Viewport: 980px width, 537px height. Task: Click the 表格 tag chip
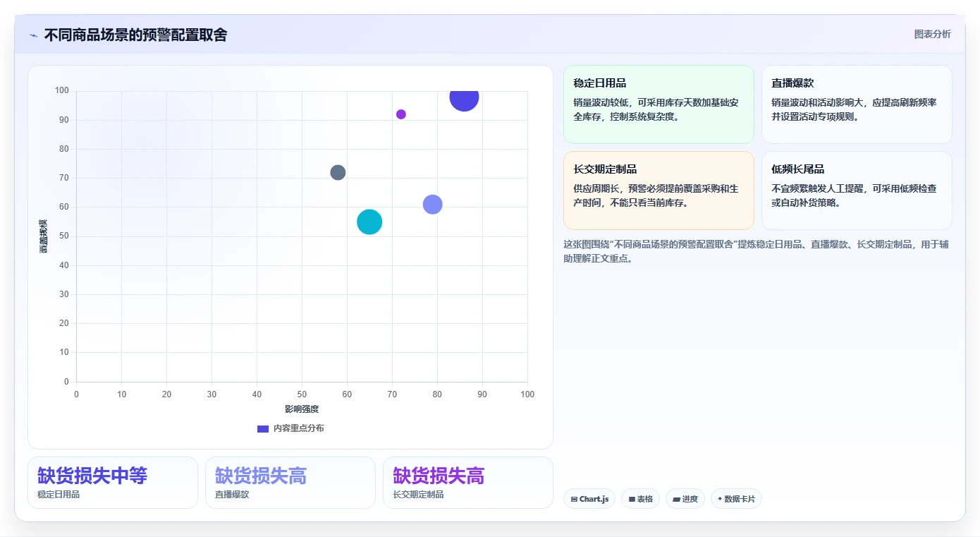point(640,499)
